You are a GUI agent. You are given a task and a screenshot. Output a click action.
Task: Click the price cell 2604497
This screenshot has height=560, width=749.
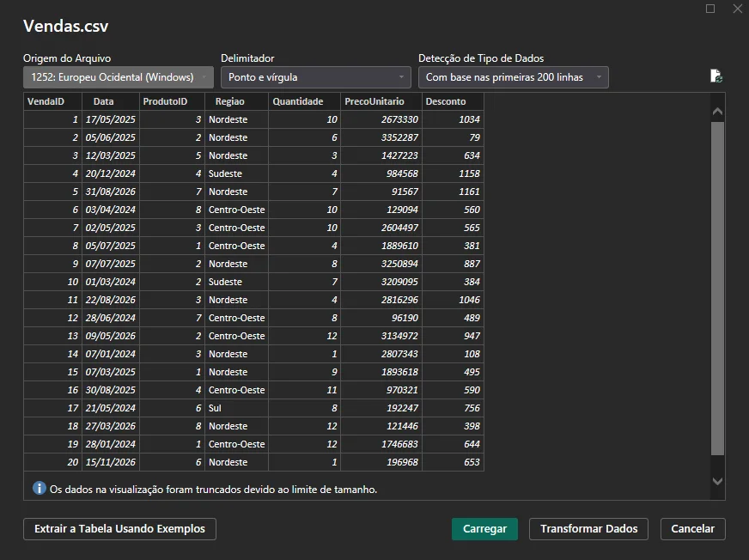pyautogui.click(x=381, y=228)
